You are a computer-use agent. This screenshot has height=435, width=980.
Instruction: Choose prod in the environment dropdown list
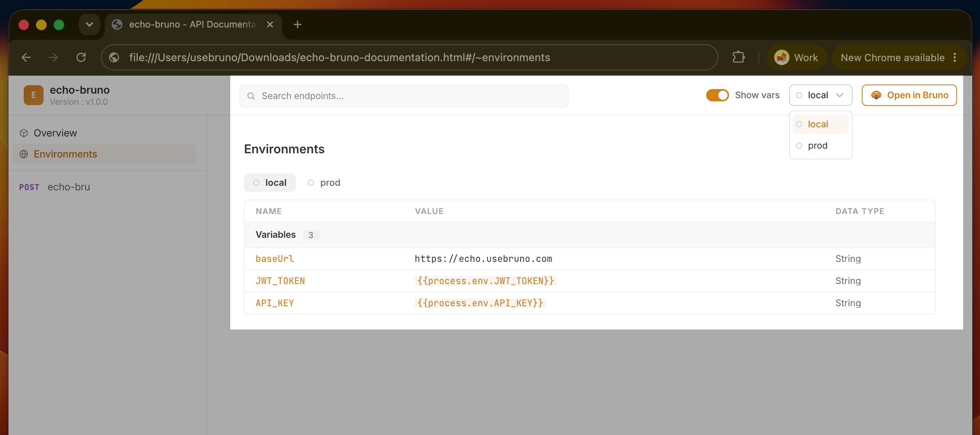coord(820,146)
